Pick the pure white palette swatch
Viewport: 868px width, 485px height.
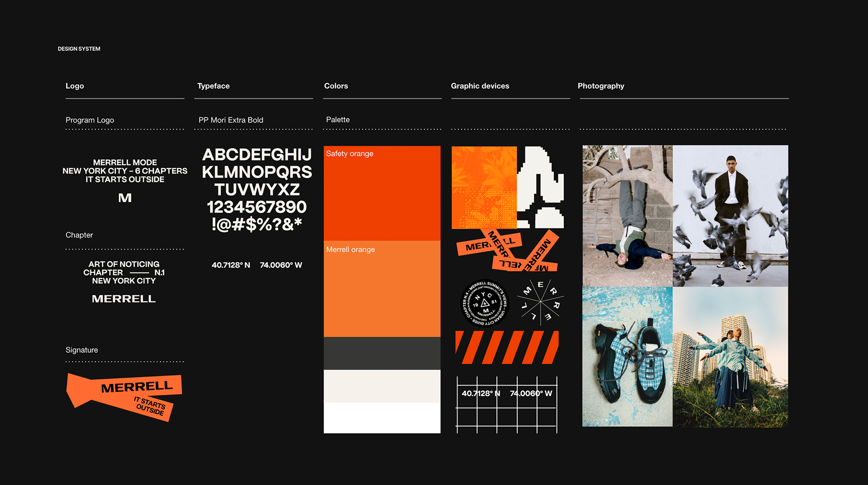point(382,418)
